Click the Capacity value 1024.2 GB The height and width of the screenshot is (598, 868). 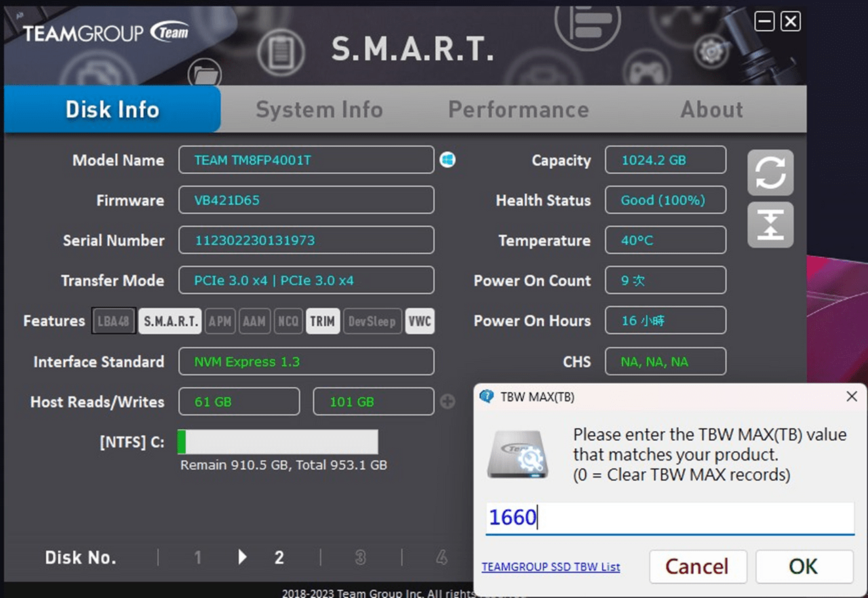[x=666, y=160]
